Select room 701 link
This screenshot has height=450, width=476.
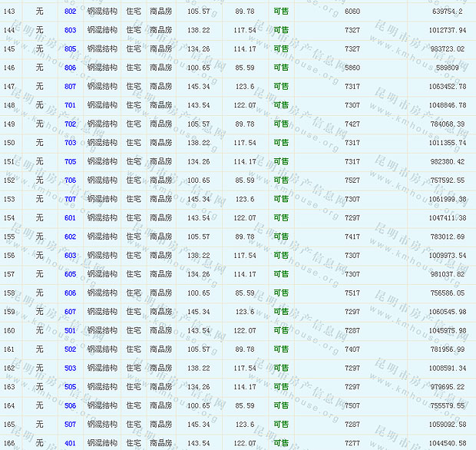pos(70,105)
